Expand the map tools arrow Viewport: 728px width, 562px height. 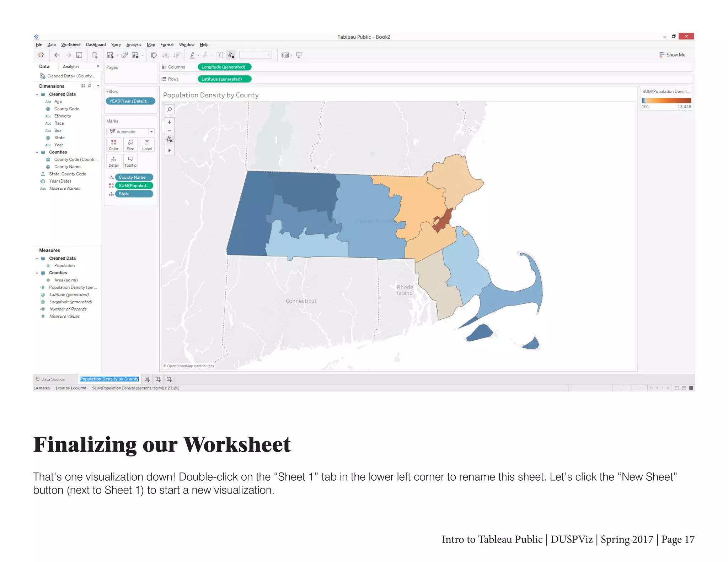coord(170,151)
